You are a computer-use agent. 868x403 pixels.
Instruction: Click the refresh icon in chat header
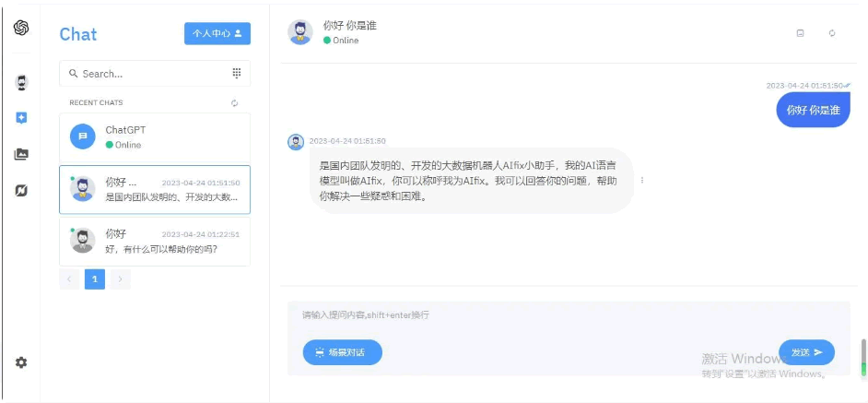(x=832, y=33)
